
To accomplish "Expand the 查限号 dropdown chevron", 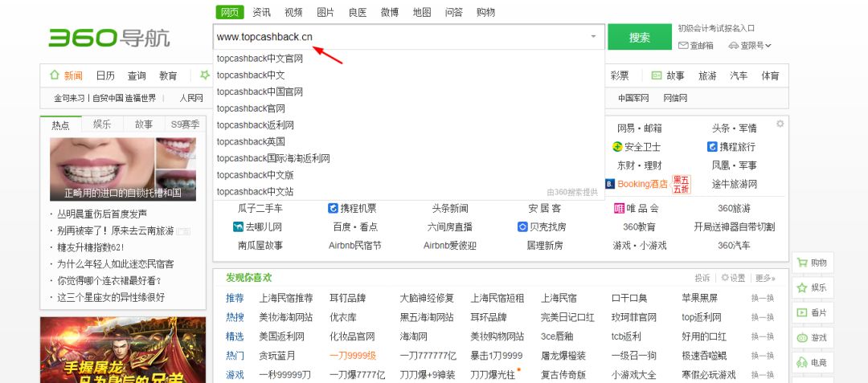I will coord(768,45).
